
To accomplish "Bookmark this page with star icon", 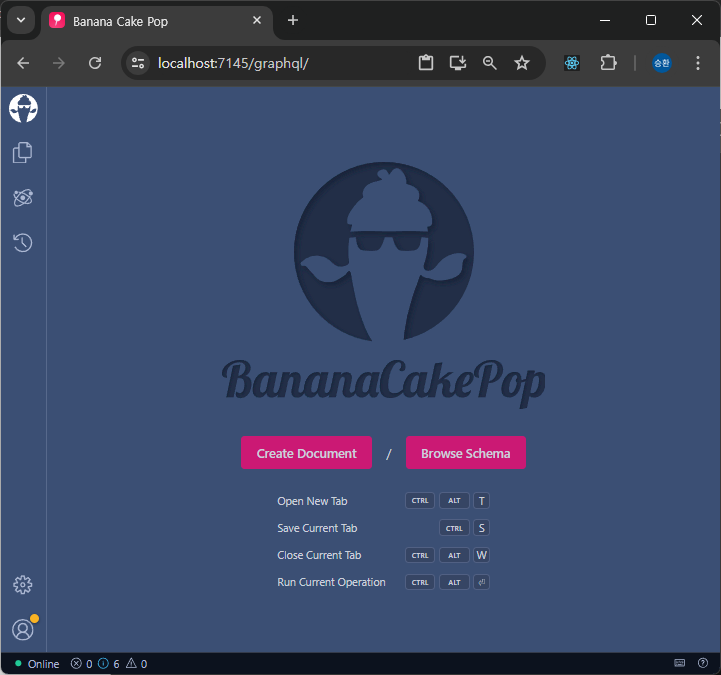I will click(522, 63).
